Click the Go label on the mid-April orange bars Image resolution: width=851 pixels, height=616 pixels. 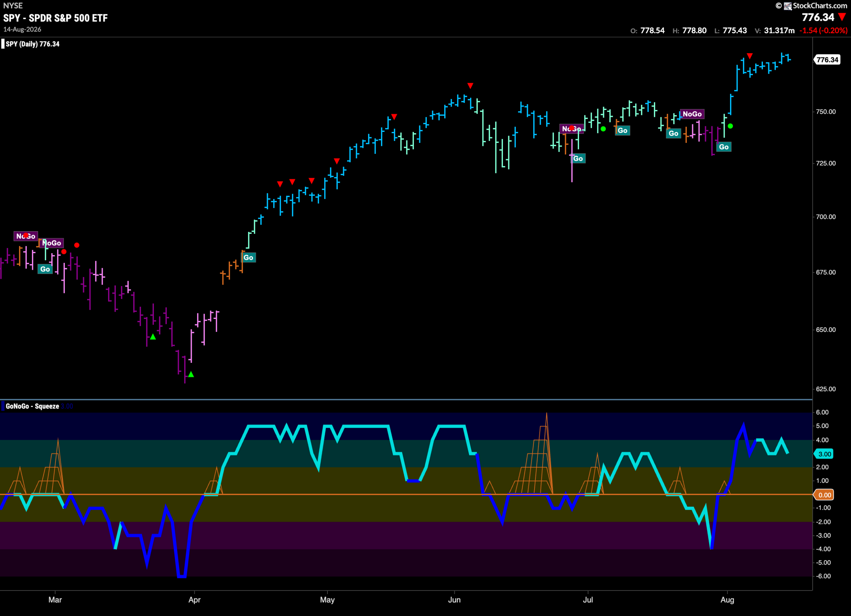248,257
